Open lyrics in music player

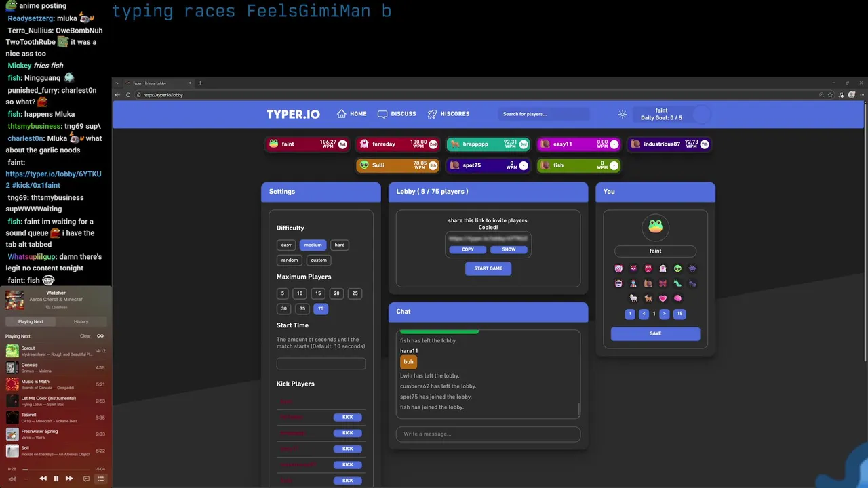click(x=86, y=479)
